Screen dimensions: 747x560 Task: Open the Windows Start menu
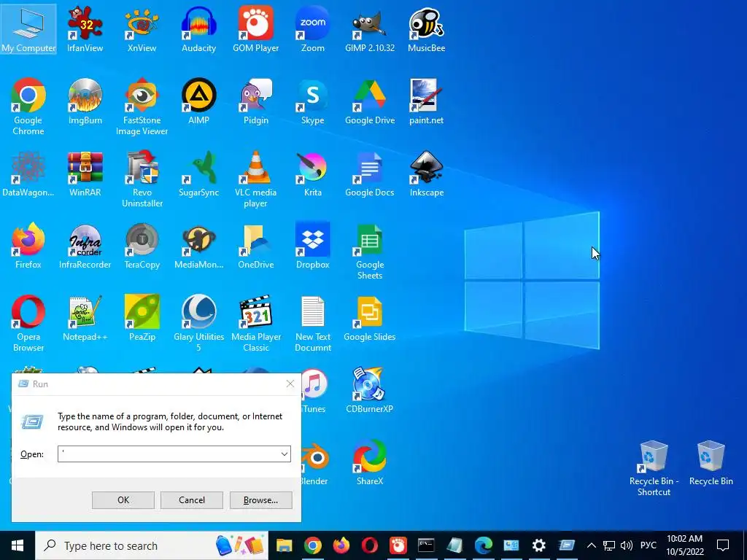tap(18, 545)
